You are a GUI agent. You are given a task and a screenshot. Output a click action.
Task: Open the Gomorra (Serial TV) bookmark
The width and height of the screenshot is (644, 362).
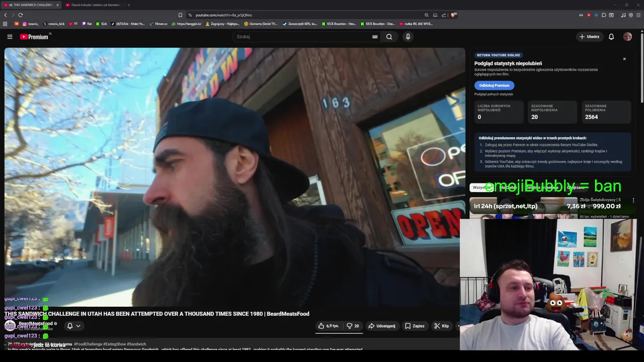pos(261,24)
